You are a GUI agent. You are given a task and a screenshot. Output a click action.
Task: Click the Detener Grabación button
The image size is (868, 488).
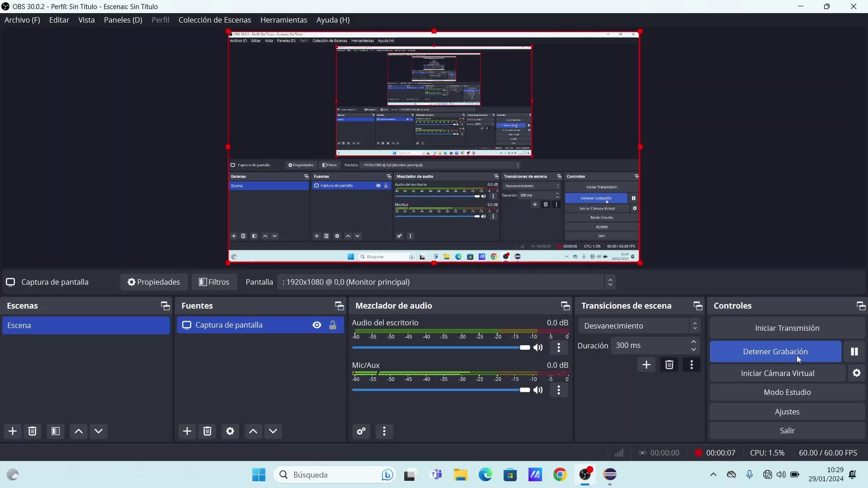click(x=775, y=352)
